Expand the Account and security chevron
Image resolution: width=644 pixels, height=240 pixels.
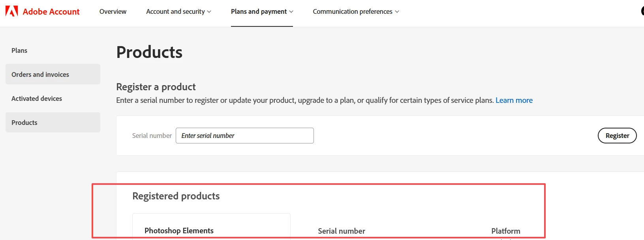(x=209, y=12)
